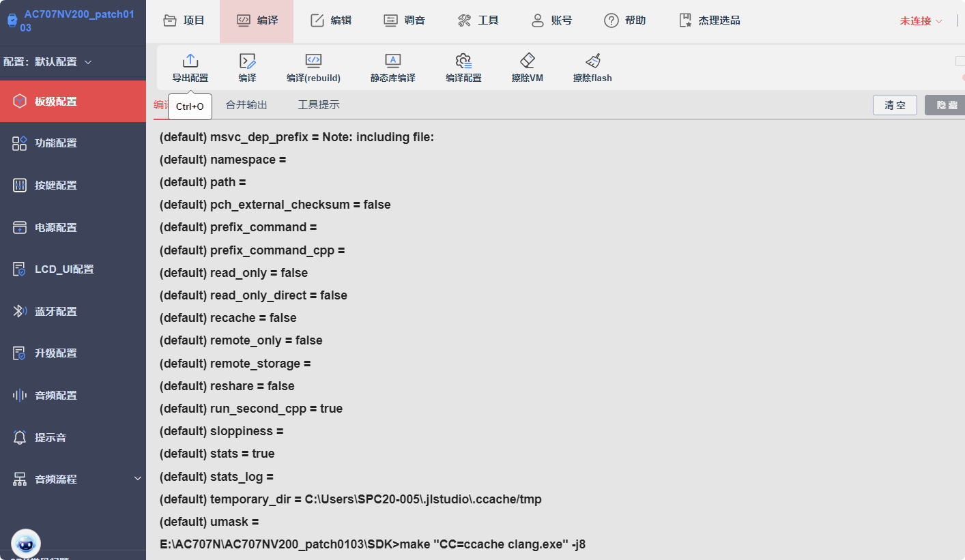Click the run_second_cpp = true line

point(251,409)
